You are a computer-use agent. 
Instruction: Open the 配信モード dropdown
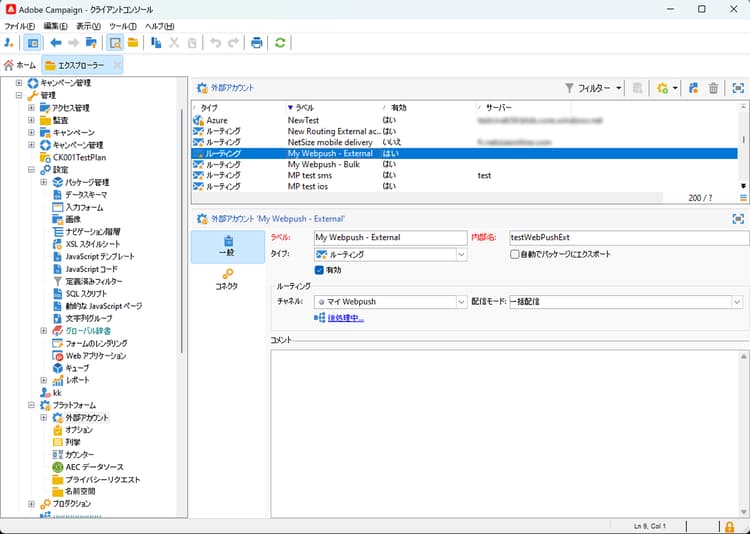(737, 301)
